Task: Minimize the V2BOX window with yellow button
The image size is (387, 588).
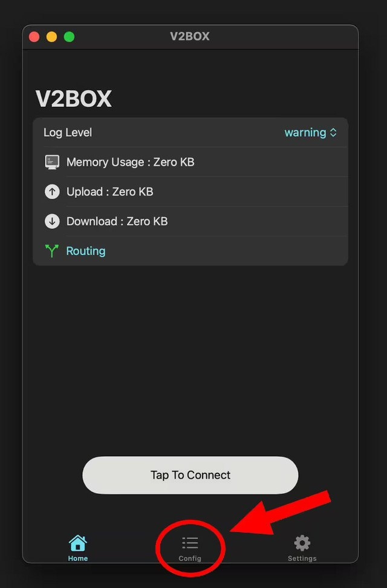Action: pos(52,37)
